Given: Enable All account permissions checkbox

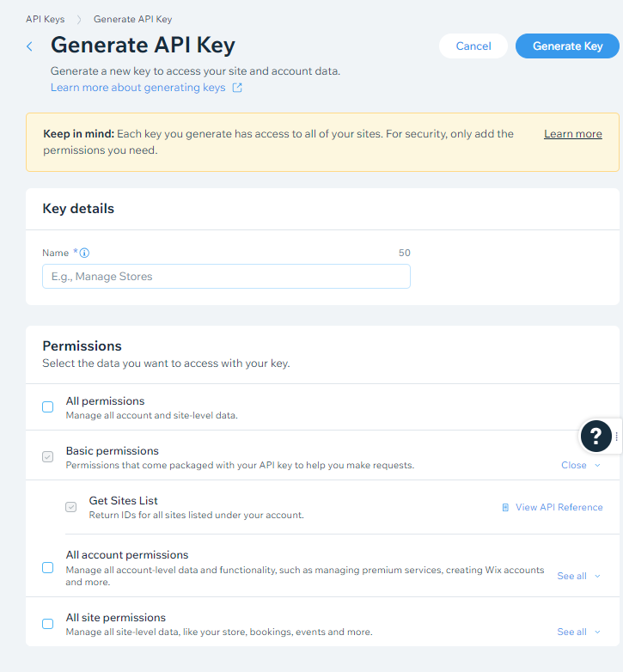Looking at the screenshot, I should point(47,567).
